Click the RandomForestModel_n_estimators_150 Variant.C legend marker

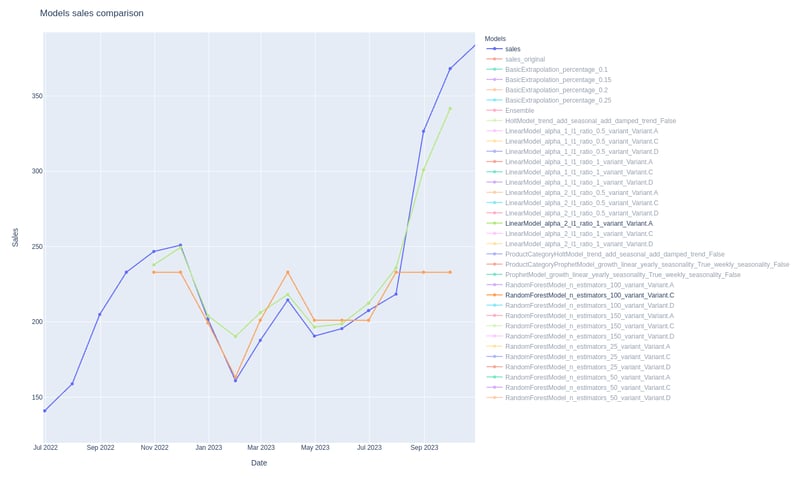click(x=494, y=325)
